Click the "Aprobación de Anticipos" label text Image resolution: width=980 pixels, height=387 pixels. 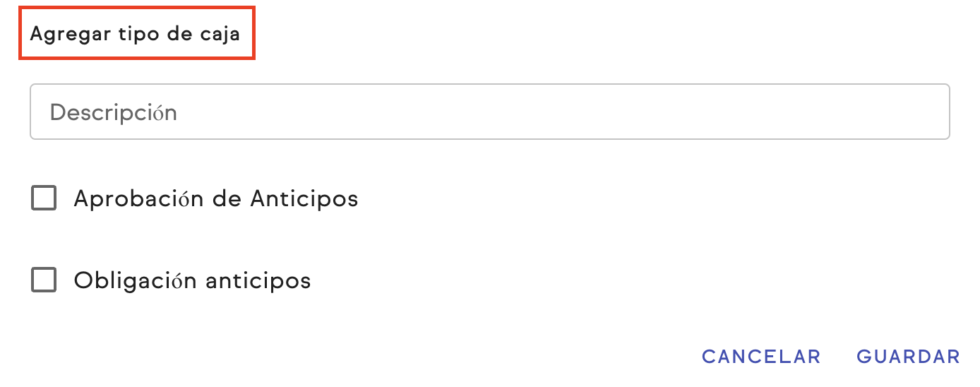click(x=215, y=198)
